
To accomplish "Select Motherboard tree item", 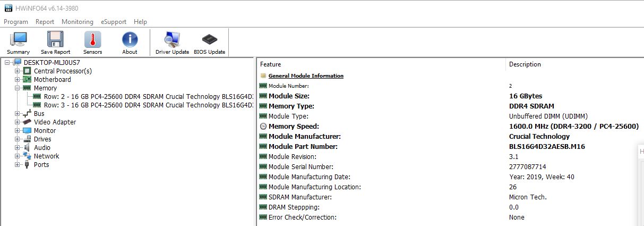I will pyautogui.click(x=52, y=80).
